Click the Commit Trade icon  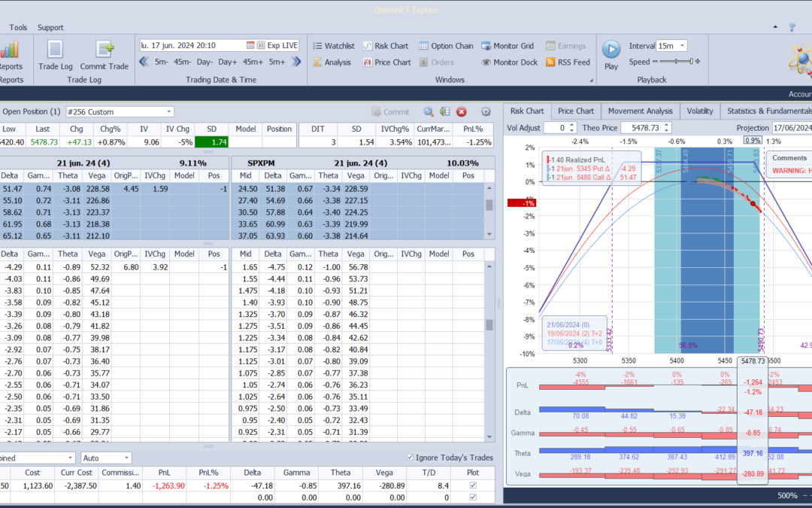105,54
